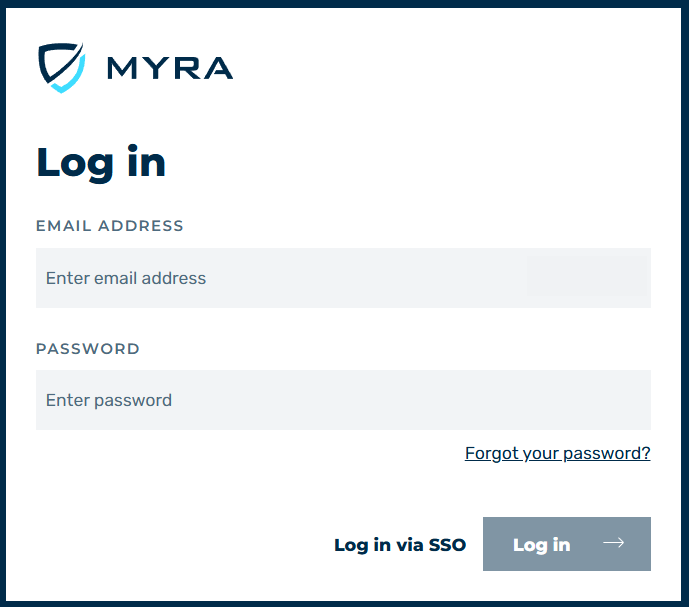This screenshot has width=689, height=607.
Task: Click the letter M in the MYRA logo
Action: click(x=123, y=68)
